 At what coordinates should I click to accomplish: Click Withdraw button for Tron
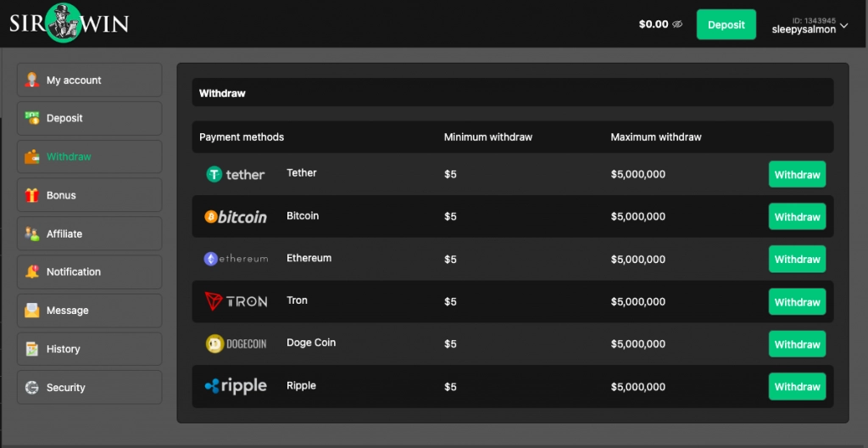click(797, 302)
